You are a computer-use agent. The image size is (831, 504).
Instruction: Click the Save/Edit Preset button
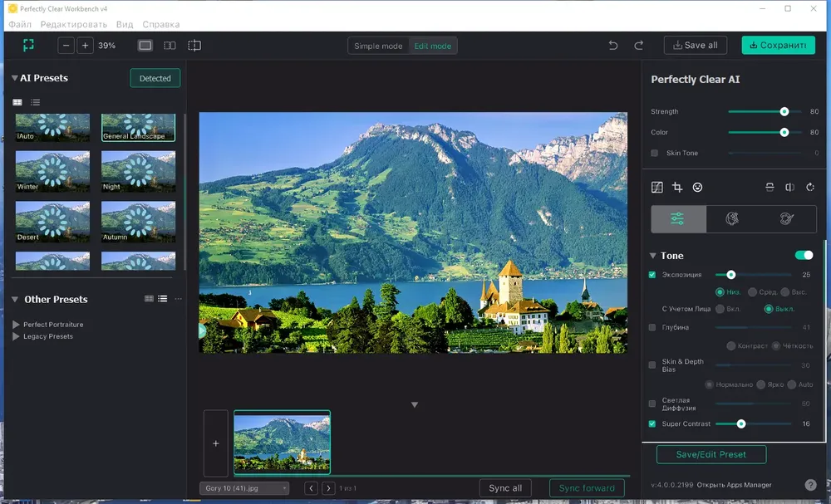[x=711, y=454]
